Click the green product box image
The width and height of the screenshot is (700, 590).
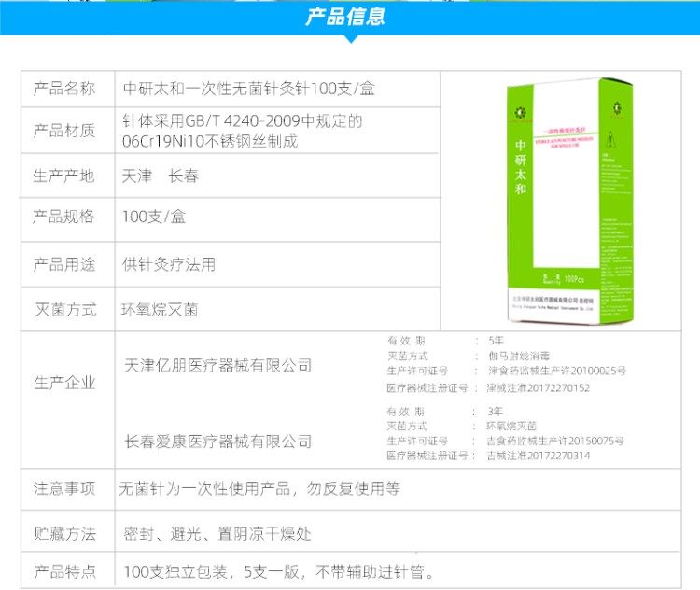tap(570, 201)
